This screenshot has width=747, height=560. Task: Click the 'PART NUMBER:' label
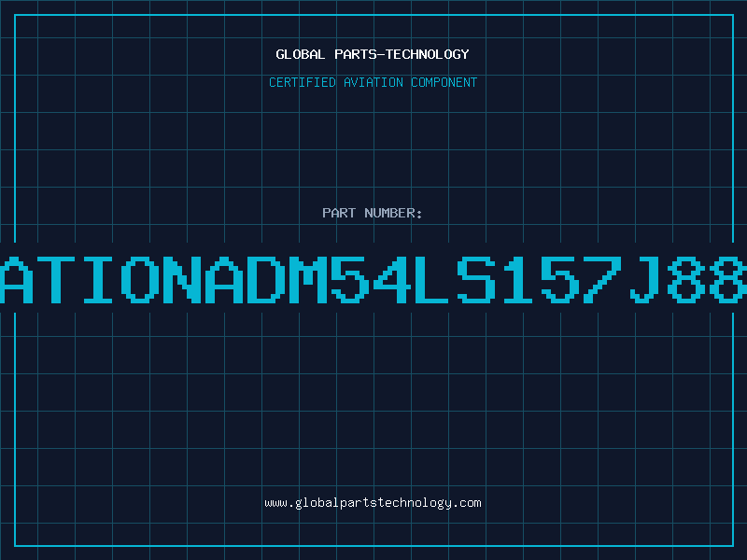[373, 213]
